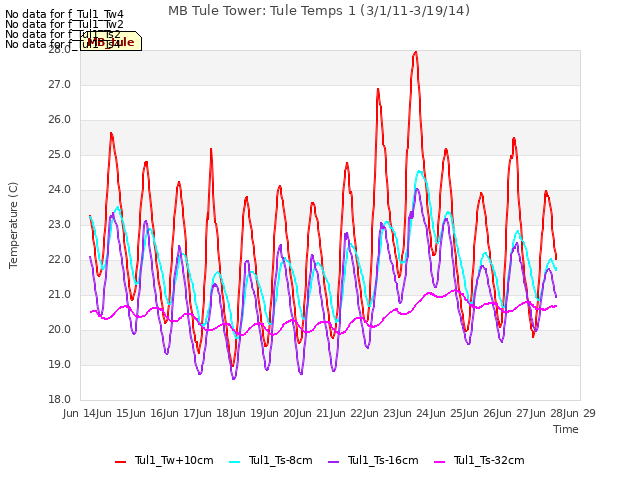Click the Time axis label
The width and height of the screenshot is (640, 480).
566,429
